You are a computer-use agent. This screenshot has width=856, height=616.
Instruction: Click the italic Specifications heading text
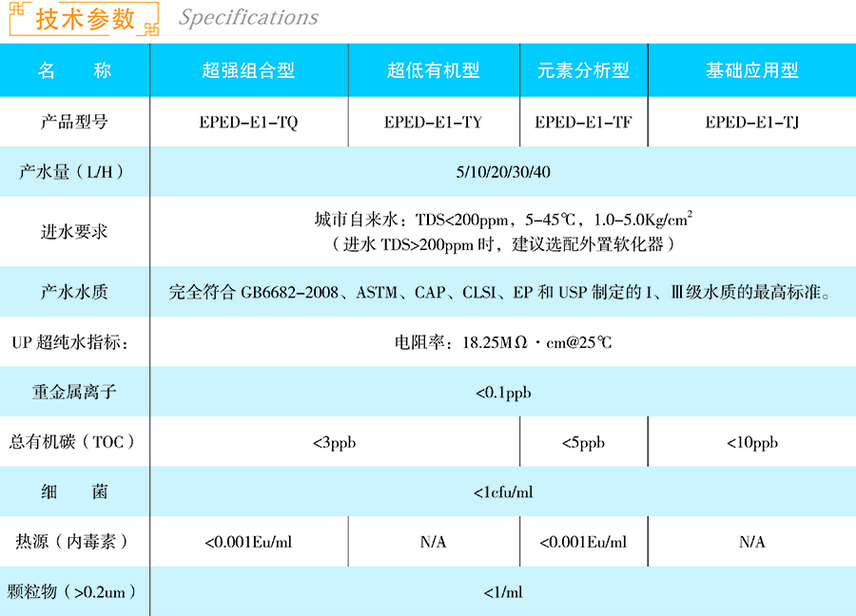pos(248,18)
